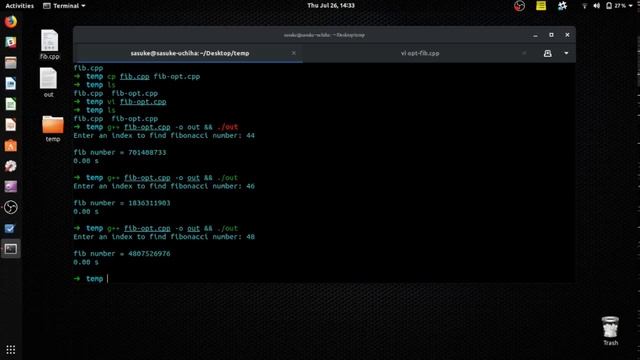Open the blue checkmark to-do dock icon
The height and width of the screenshot is (360, 640).
[10, 228]
